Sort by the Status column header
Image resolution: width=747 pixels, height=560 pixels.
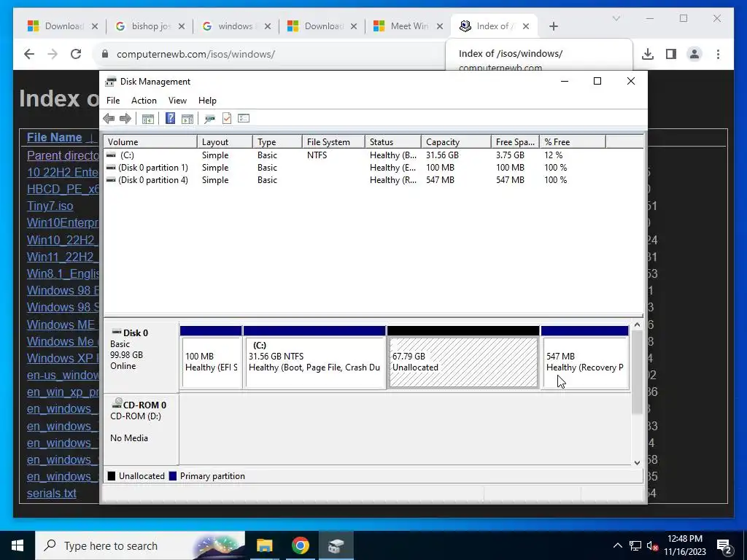pyautogui.click(x=392, y=142)
